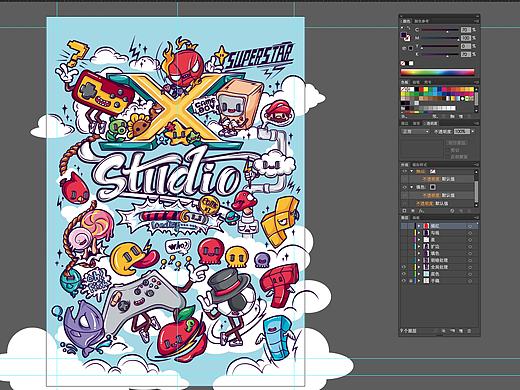This screenshot has height=390, width=520.
Task: Toggle the lock on the 手稿 layer
Action: (411, 281)
